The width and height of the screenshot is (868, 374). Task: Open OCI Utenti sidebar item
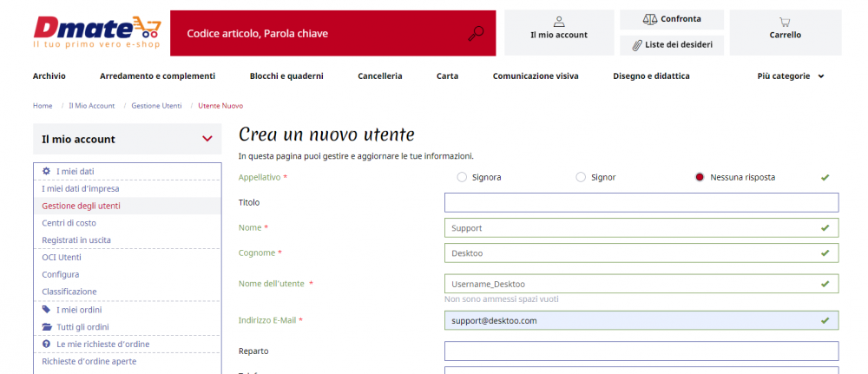tap(62, 257)
